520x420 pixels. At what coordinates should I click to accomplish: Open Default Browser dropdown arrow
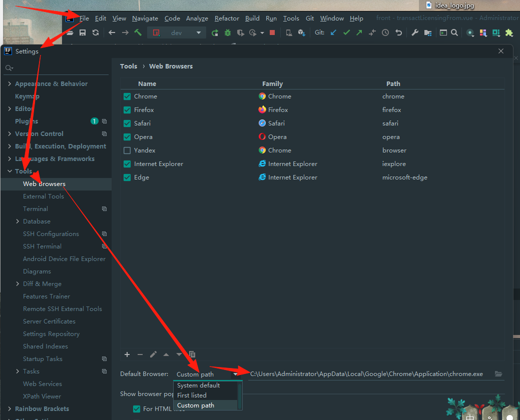235,374
